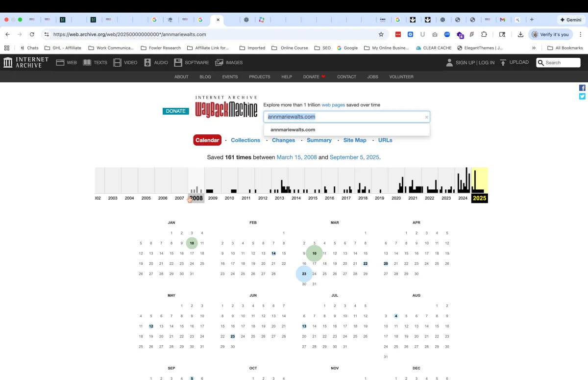Switch to Changes tab
The height and width of the screenshot is (380, 588).
(x=284, y=140)
